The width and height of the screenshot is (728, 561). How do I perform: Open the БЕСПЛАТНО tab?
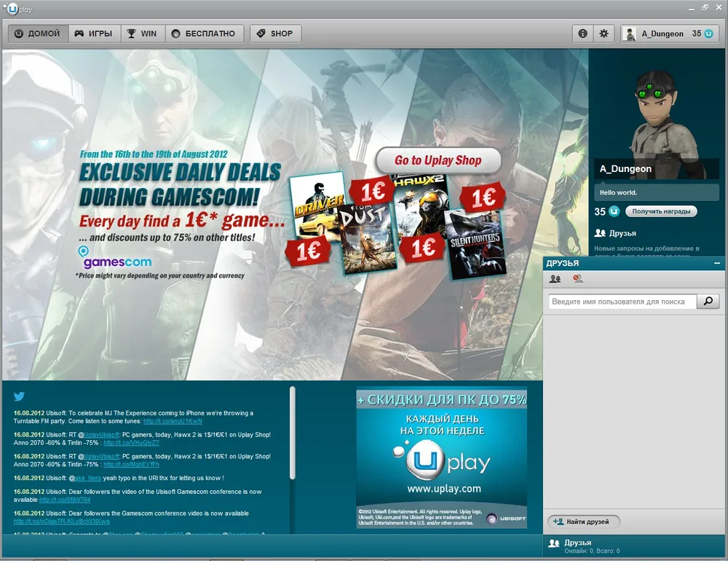(204, 34)
